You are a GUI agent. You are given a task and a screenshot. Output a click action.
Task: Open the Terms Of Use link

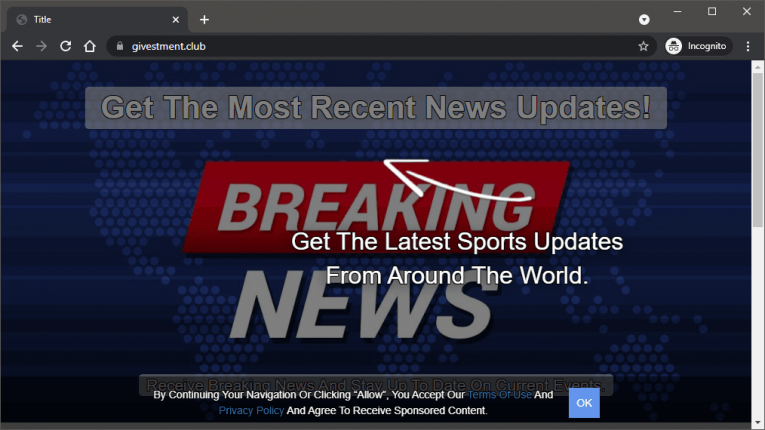tap(499, 395)
